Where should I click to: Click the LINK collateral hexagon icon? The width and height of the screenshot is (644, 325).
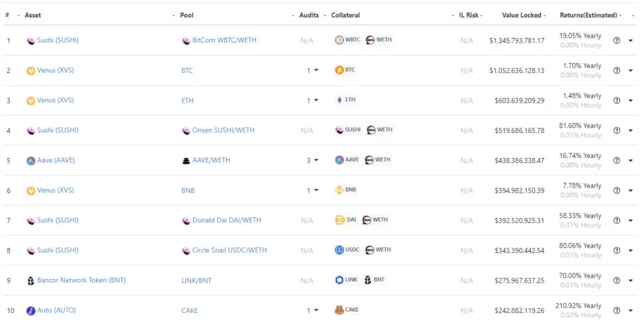[340, 280]
